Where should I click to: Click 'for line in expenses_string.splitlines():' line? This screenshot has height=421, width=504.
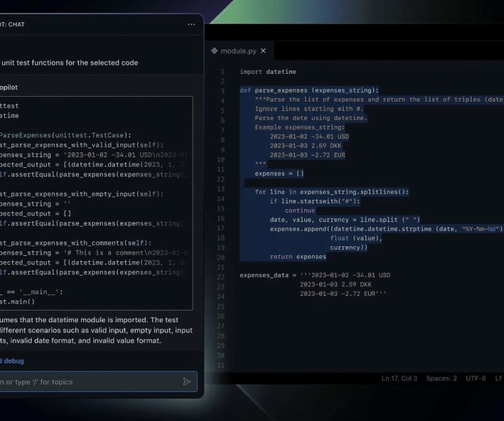tap(331, 192)
